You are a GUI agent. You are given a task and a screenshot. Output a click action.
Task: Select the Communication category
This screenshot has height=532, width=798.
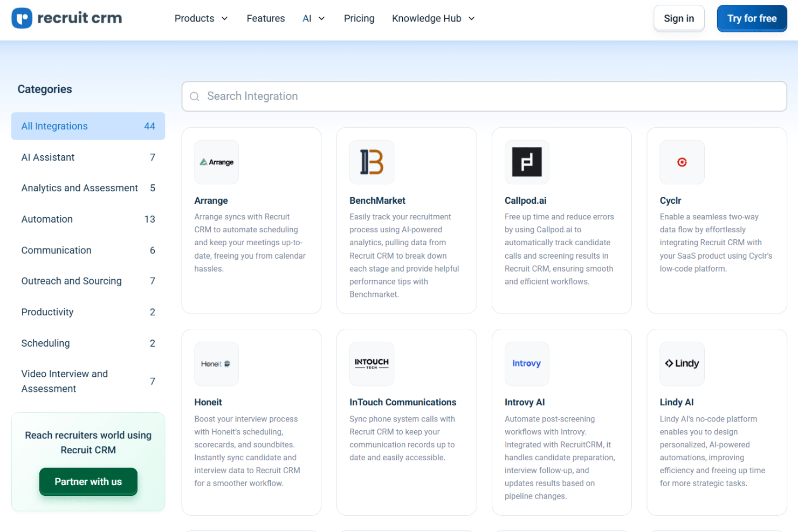88,250
